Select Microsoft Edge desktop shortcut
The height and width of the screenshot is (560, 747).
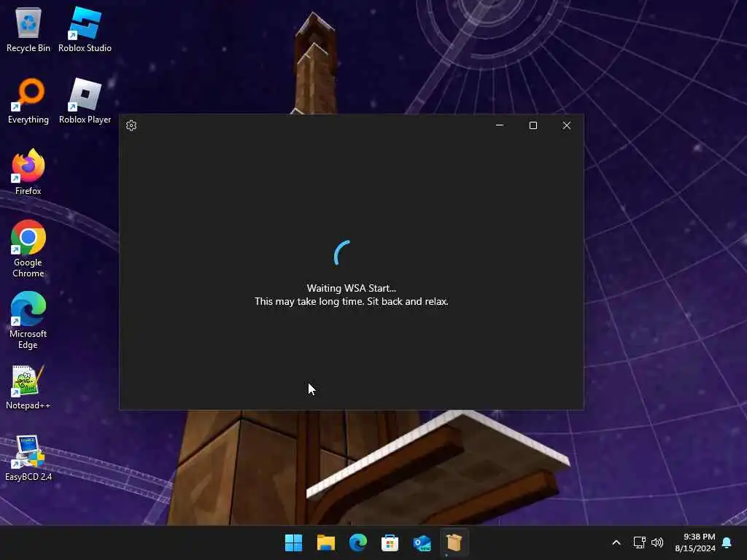coord(28,321)
